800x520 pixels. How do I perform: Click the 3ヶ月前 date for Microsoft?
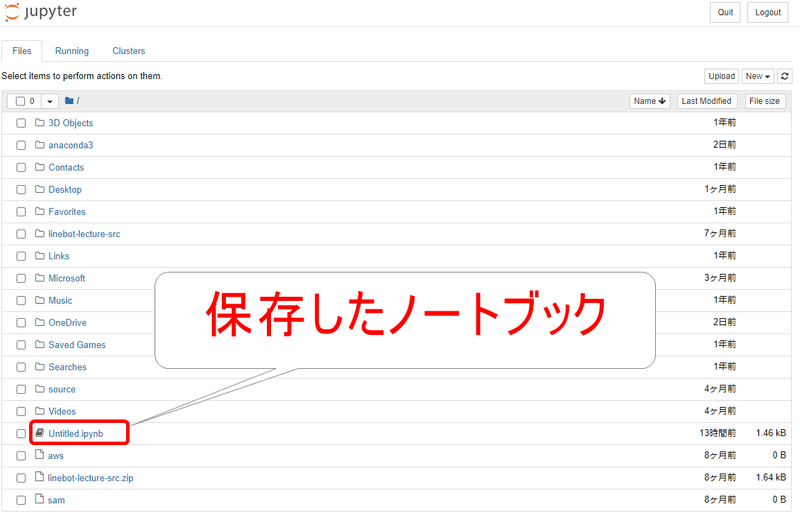[720, 278]
